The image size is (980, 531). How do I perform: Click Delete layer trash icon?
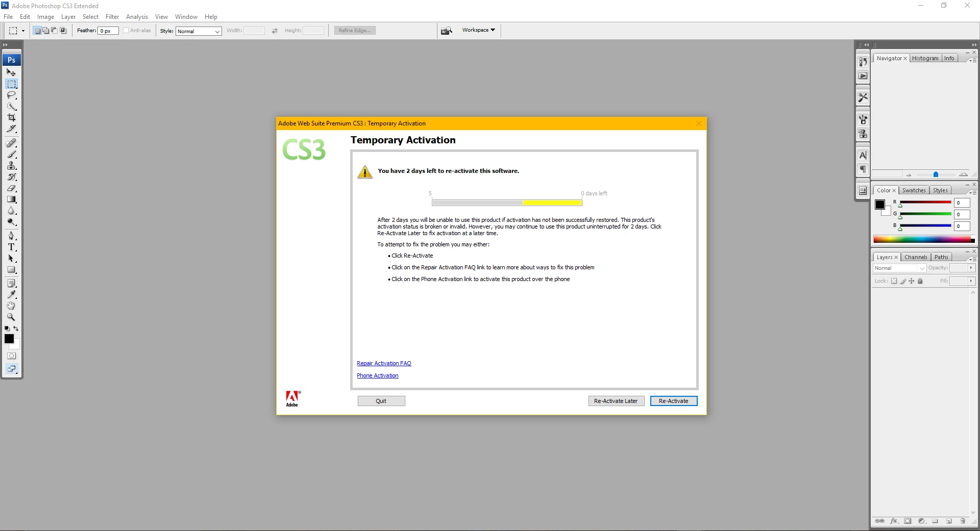[x=963, y=521]
